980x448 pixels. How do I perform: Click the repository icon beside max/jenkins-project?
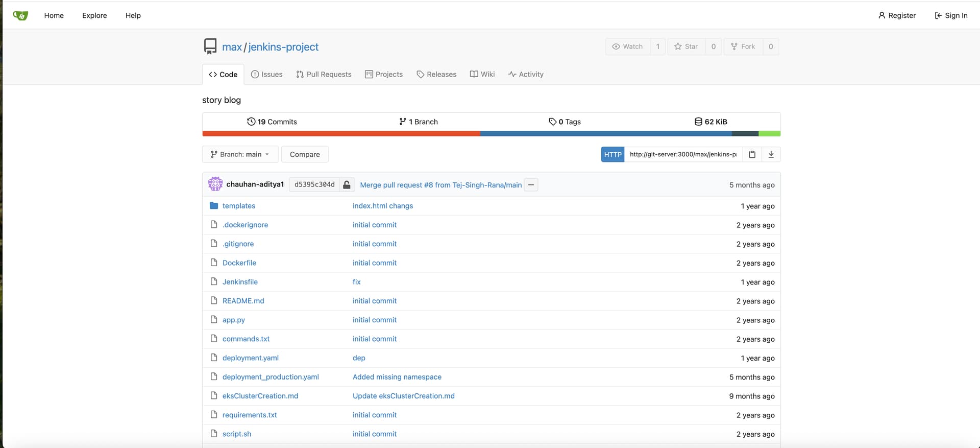[x=210, y=46]
